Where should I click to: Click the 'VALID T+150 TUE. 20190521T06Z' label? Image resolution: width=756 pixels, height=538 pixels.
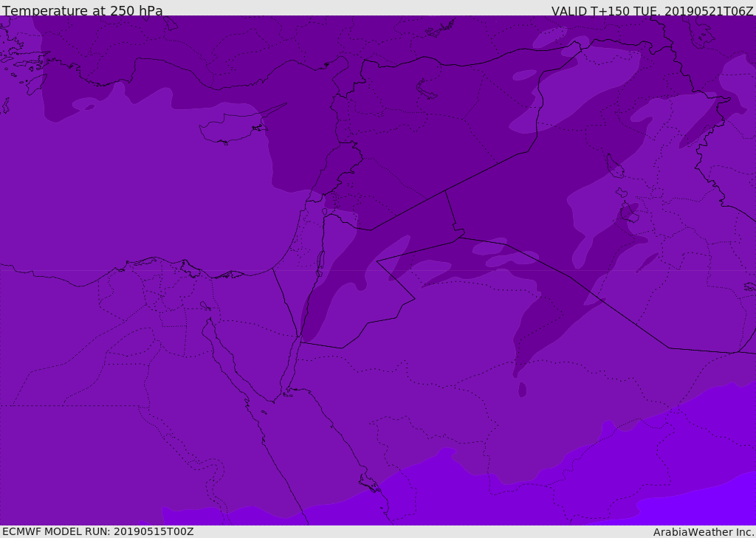[652, 11]
